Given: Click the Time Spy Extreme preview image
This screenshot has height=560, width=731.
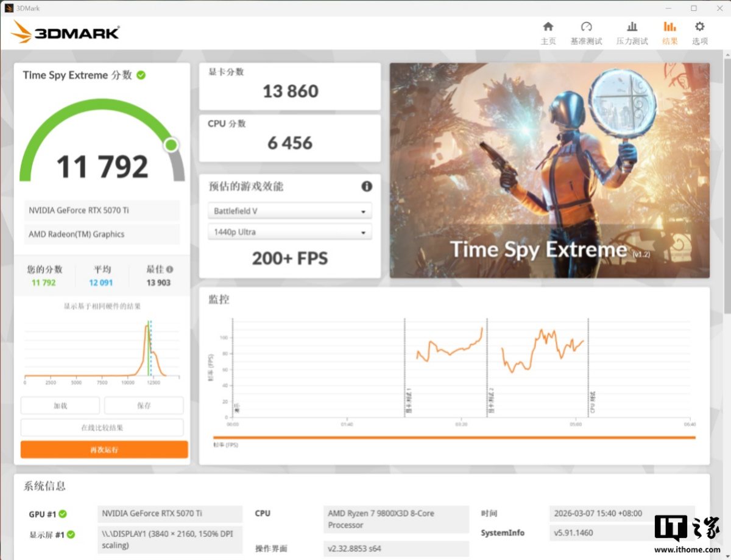Looking at the screenshot, I should (x=549, y=170).
